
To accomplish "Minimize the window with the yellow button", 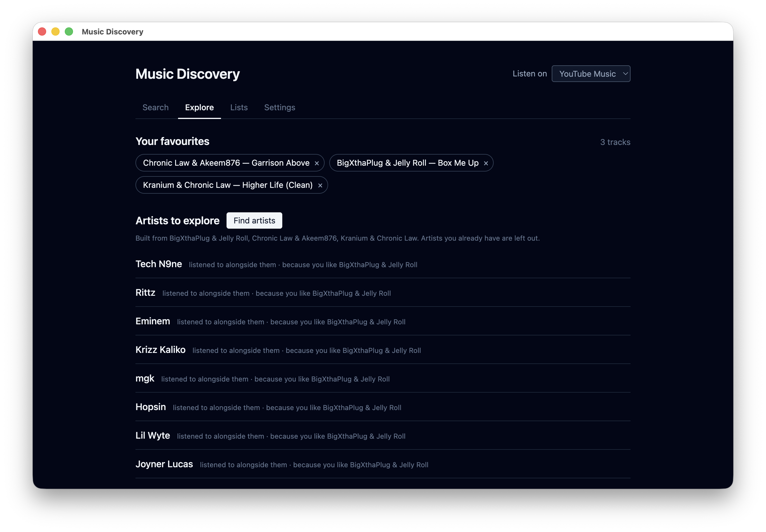I will pos(55,32).
